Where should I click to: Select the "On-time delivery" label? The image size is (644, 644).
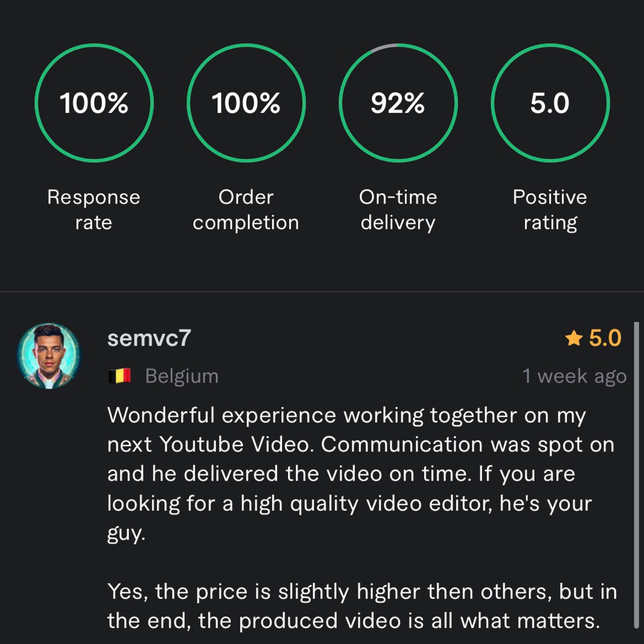[398, 210]
